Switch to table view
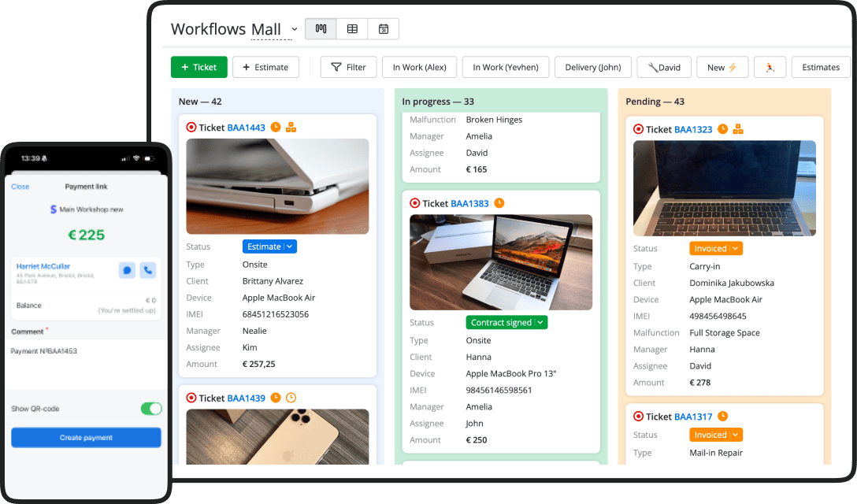This screenshot has width=857, height=504. [x=352, y=29]
